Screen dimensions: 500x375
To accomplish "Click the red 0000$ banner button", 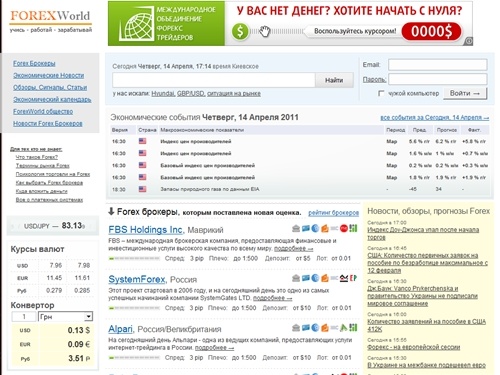I will 431,32.
